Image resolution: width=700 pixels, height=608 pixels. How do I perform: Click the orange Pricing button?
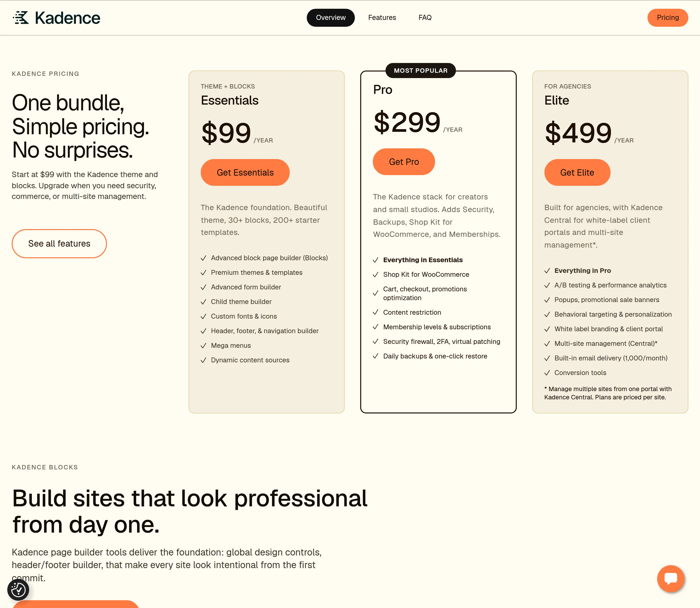pyautogui.click(x=668, y=18)
